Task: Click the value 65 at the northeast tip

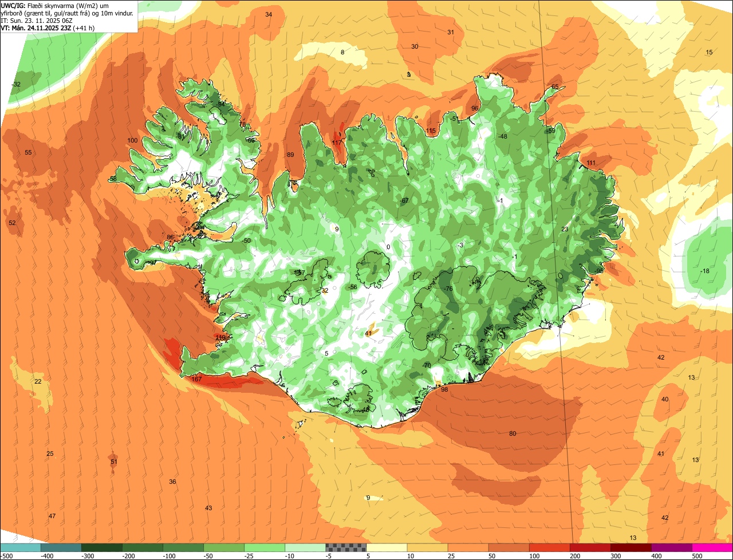Action: coord(555,86)
